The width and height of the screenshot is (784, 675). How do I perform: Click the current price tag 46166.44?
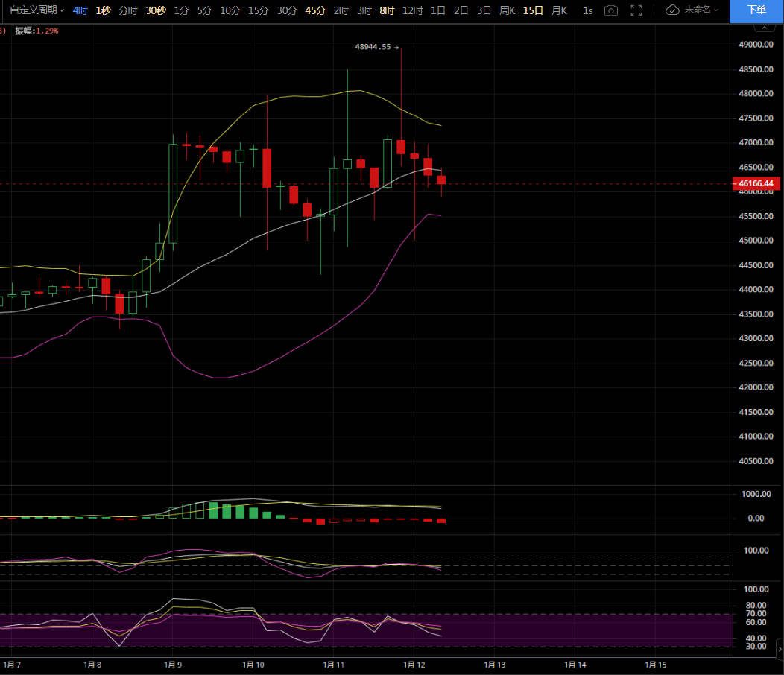pos(756,183)
